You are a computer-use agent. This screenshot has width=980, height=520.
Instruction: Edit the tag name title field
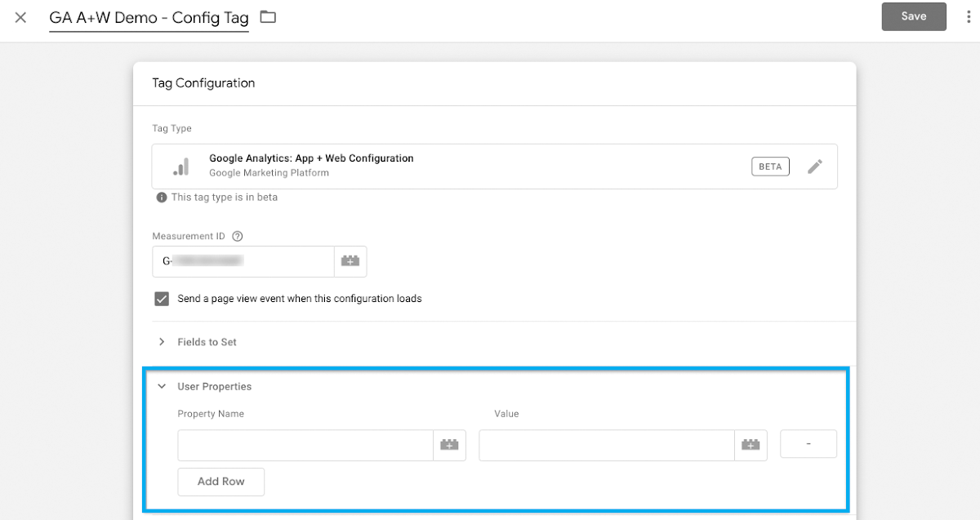point(149,18)
